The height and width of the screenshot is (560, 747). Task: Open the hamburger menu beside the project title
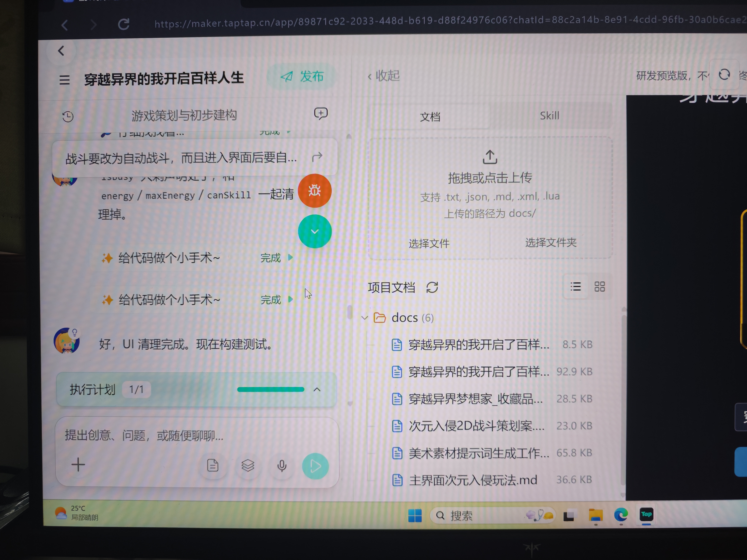(64, 80)
